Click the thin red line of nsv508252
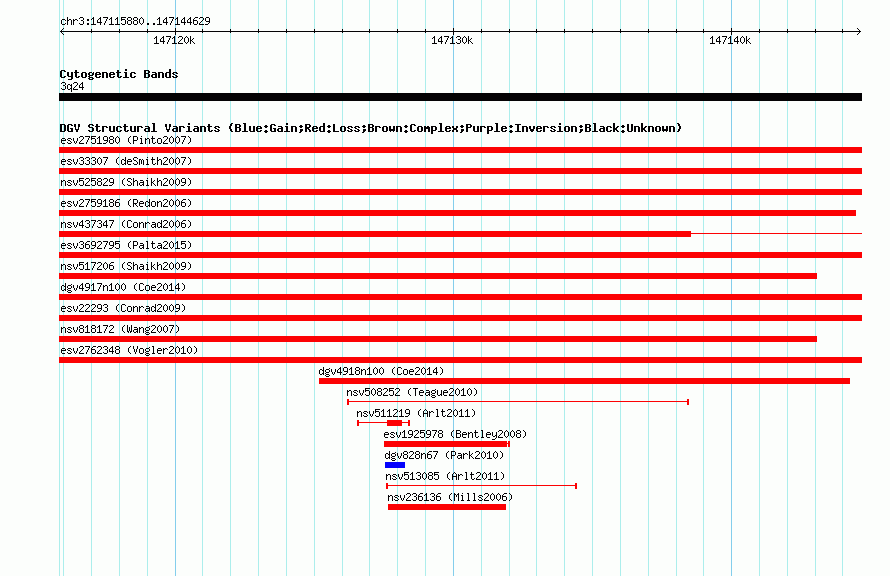The image size is (890, 576). click(518, 402)
